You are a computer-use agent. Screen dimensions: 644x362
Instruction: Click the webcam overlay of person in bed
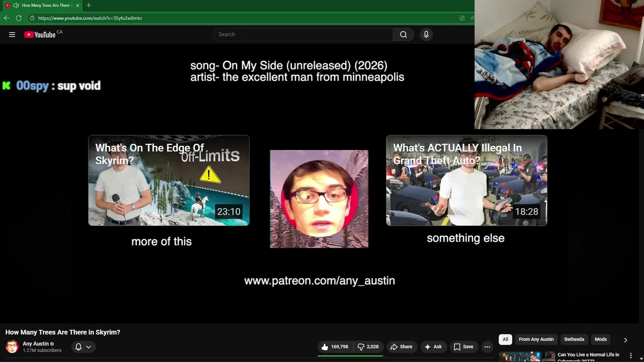pos(559,64)
